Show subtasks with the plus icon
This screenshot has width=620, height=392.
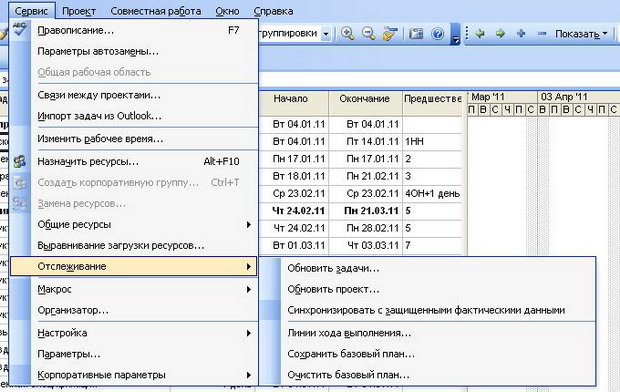click(521, 34)
